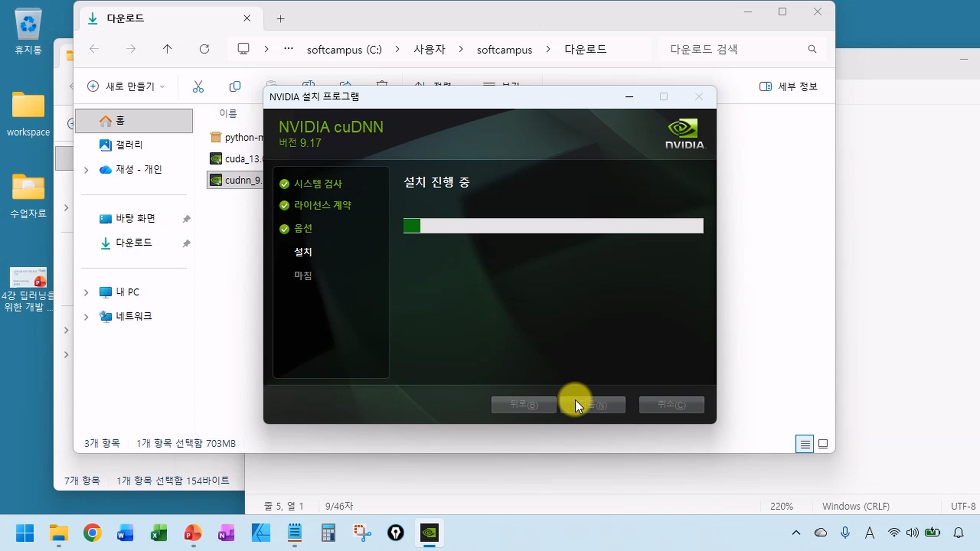
Task: Go forward in File Explorer navigation
Action: pyautogui.click(x=131, y=49)
